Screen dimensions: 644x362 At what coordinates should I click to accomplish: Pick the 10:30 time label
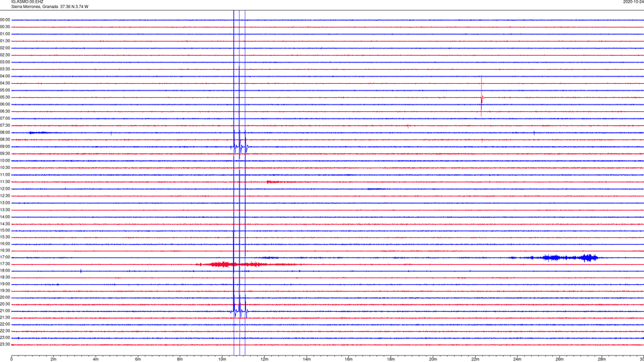coord(5,168)
